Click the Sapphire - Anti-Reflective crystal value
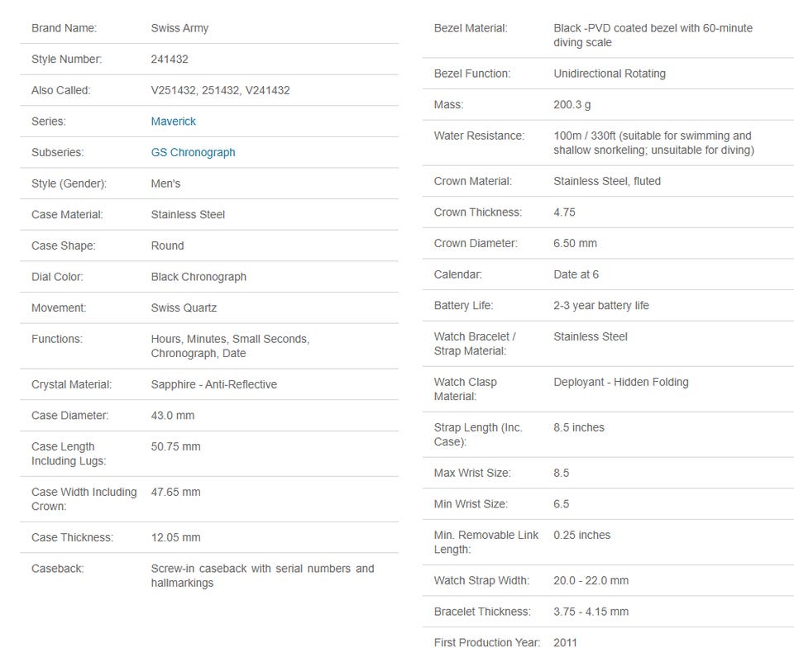 coord(213,384)
